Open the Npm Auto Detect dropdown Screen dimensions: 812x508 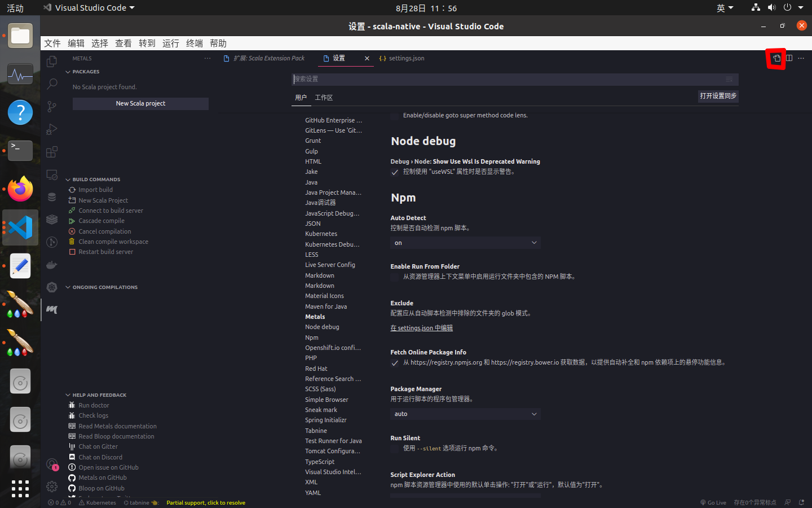[x=465, y=243]
